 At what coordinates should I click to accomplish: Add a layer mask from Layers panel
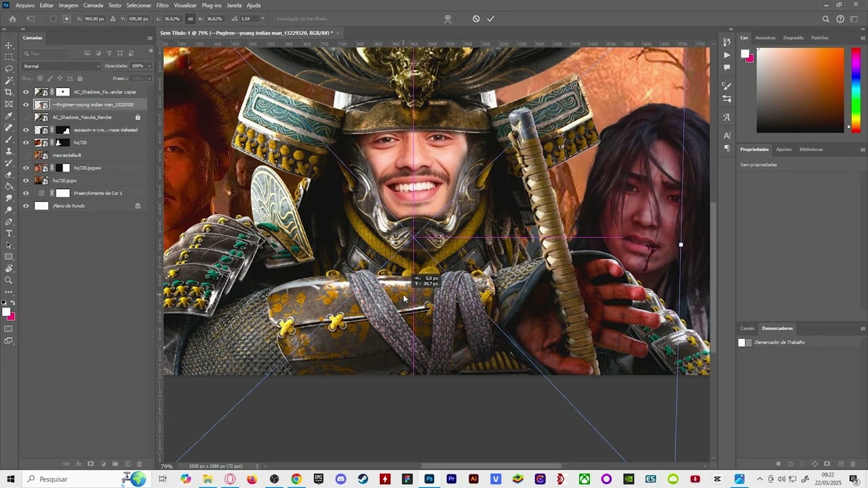point(90,464)
